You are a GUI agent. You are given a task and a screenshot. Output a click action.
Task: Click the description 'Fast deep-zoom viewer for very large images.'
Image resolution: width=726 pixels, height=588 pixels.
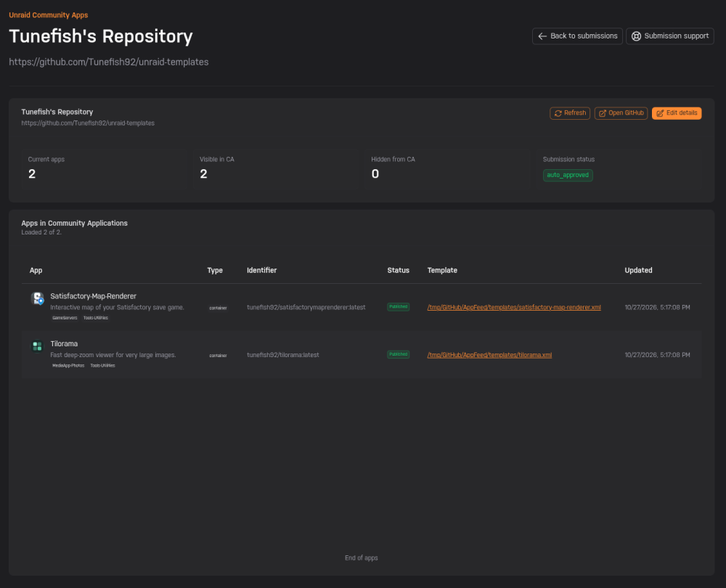113,355
